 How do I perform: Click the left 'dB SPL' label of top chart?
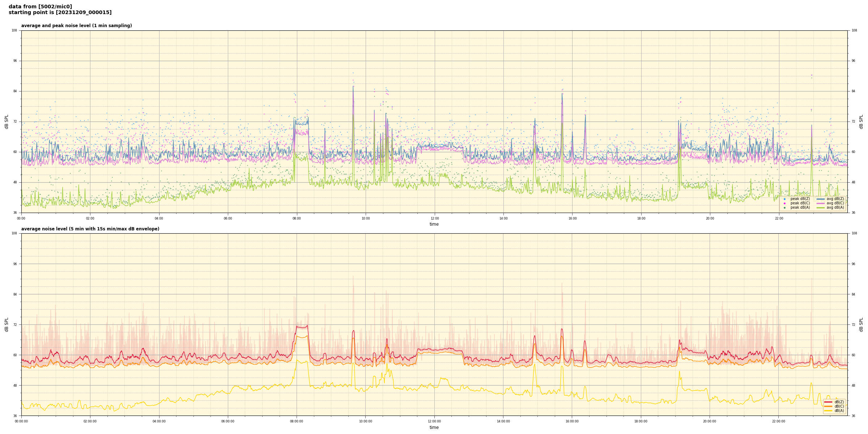click(7, 122)
